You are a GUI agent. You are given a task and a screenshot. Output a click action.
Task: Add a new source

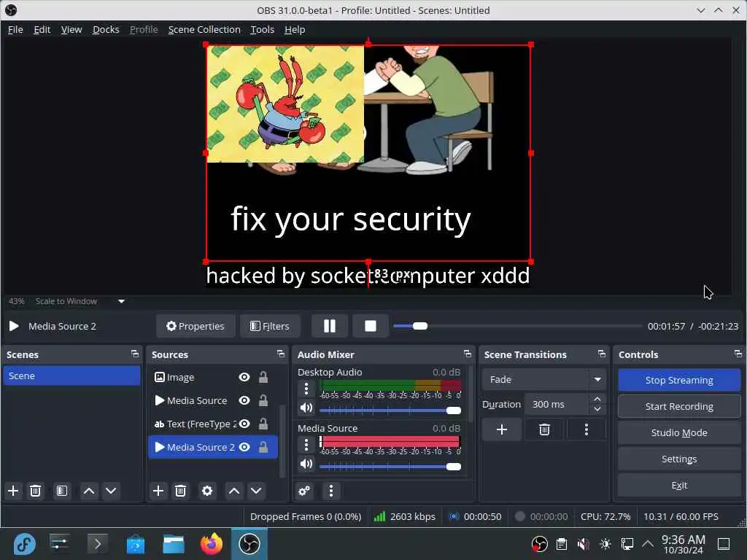[x=158, y=491]
